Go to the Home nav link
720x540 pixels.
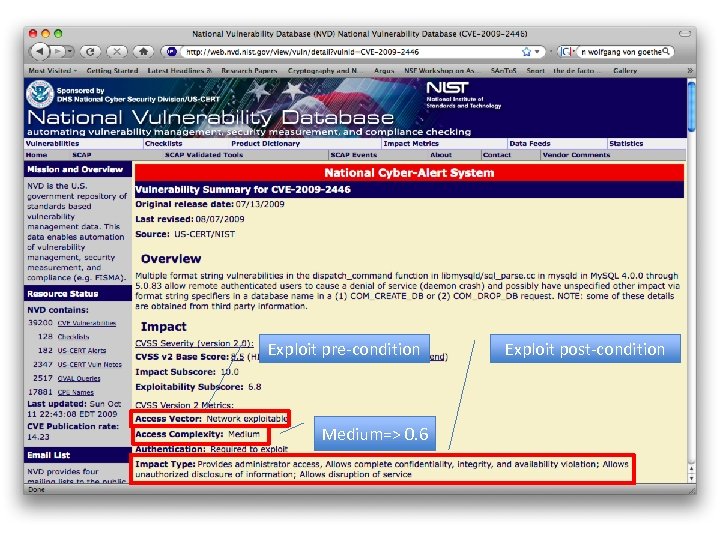(37, 155)
